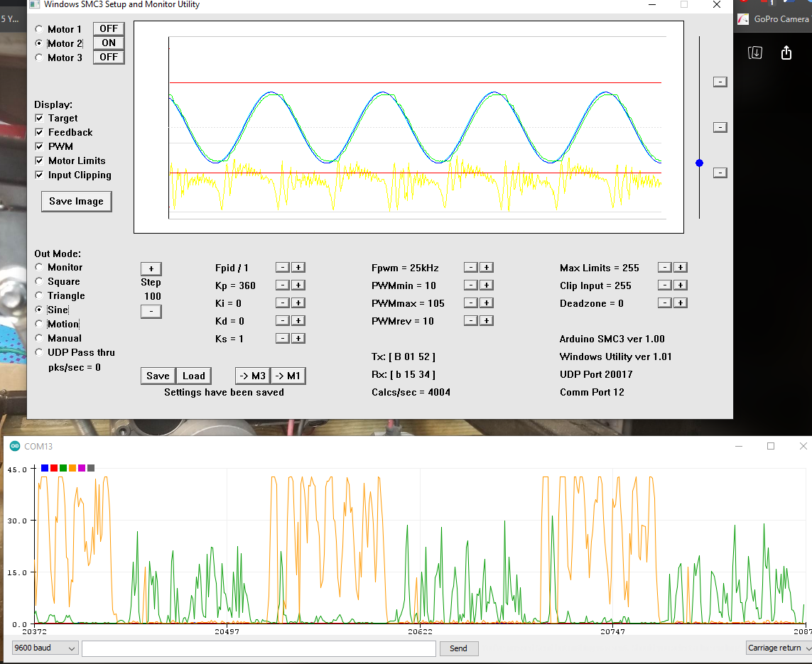Image resolution: width=812 pixels, height=664 pixels.
Task: Uncheck the PWM display checkbox
Action: point(39,146)
